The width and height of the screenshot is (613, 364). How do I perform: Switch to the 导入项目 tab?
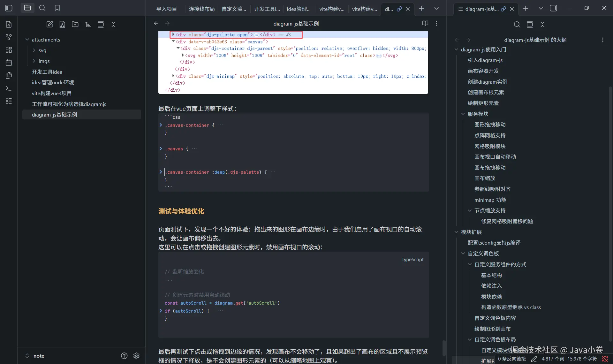(166, 9)
